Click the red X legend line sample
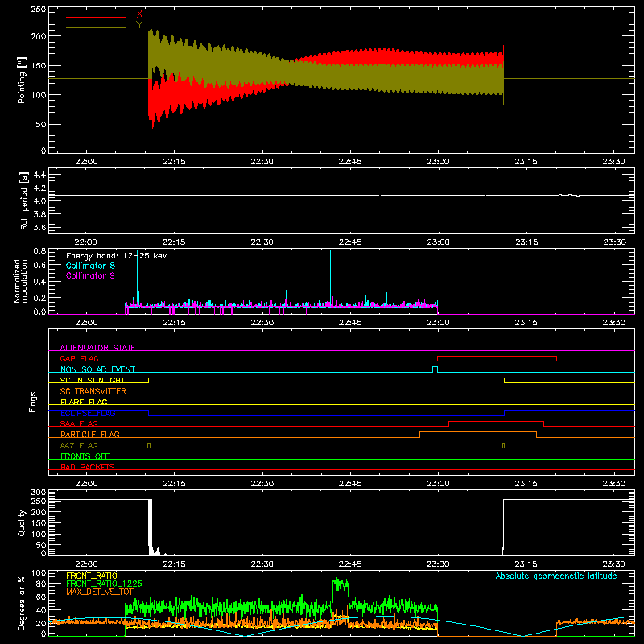Viewport: 644px width, 644px height. [x=96, y=17]
